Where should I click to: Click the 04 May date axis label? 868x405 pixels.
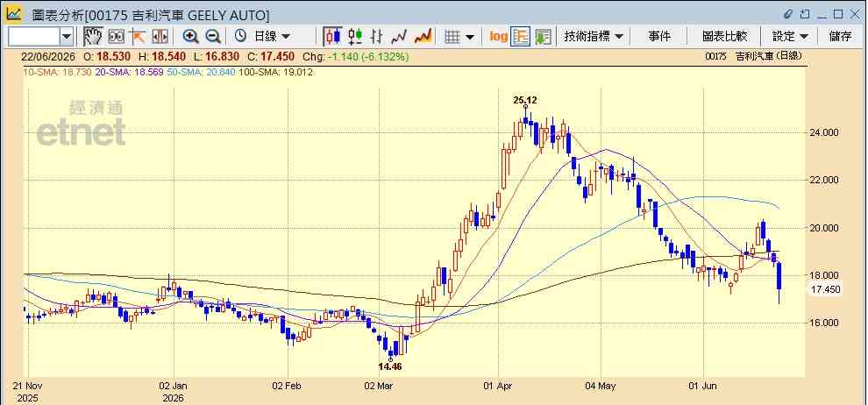pos(601,385)
